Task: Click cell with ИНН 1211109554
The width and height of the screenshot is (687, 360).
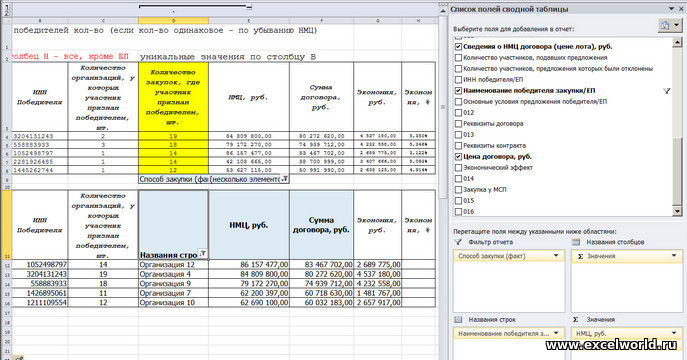Action: tap(40, 303)
